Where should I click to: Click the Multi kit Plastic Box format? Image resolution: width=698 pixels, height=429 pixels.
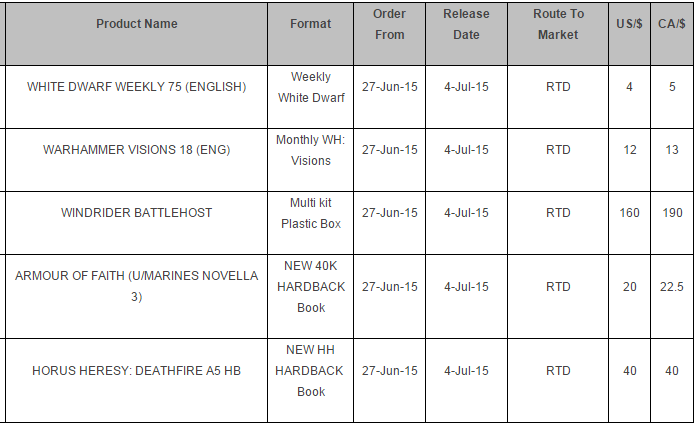pyautogui.click(x=310, y=213)
